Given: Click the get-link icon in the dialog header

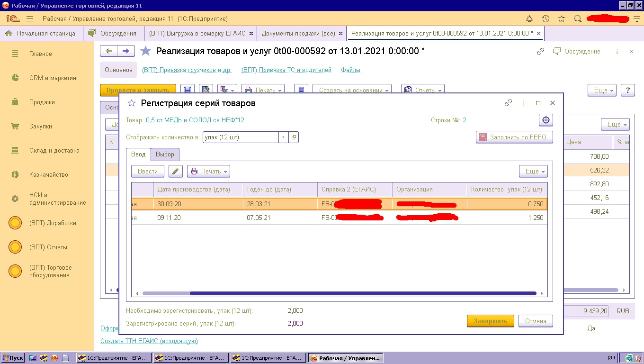Looking at the screenshot, I should coord(508,103).
